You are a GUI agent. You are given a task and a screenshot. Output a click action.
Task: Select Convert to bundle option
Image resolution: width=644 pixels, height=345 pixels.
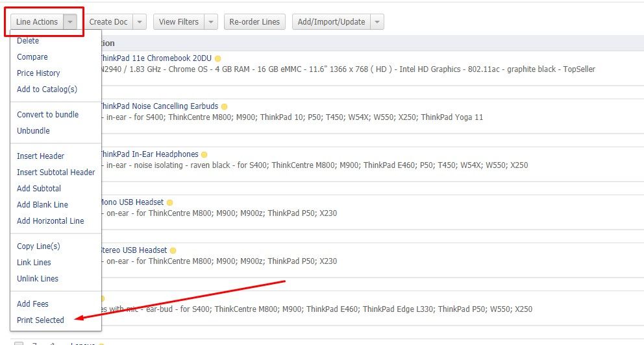point(47,115)
